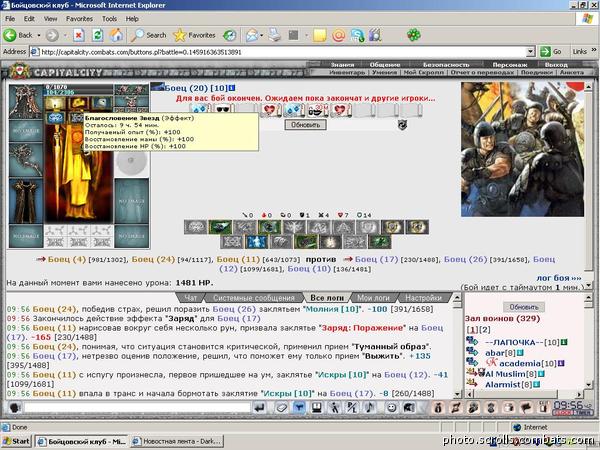Click the chat send enter-arrow icon

coord(259,408)
